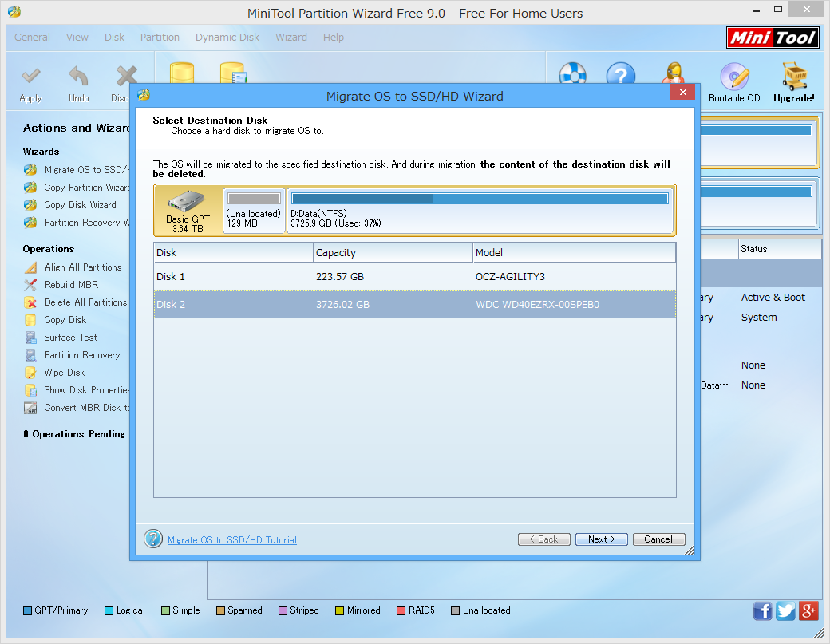Click the Delete All Partitions icon
Screen dimensions: 830x644
tap(30, 302)
